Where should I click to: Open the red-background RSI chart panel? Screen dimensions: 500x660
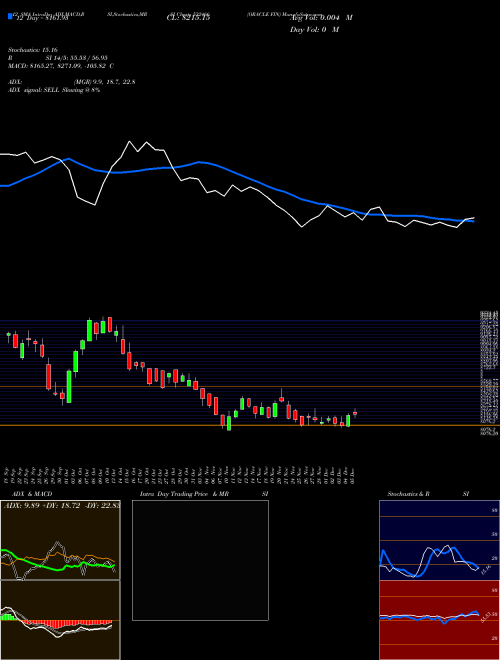point(439,620)
